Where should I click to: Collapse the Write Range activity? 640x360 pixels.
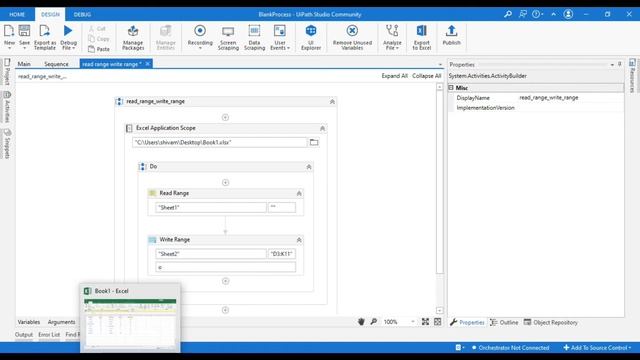pyautogui.click(x=299, y=240)
